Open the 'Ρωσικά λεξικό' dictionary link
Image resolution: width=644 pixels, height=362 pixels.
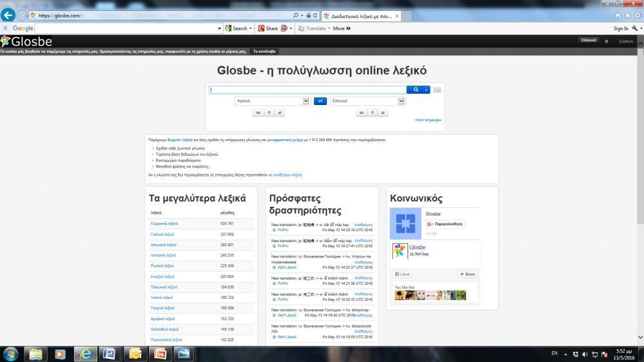(x=162, y=266)
